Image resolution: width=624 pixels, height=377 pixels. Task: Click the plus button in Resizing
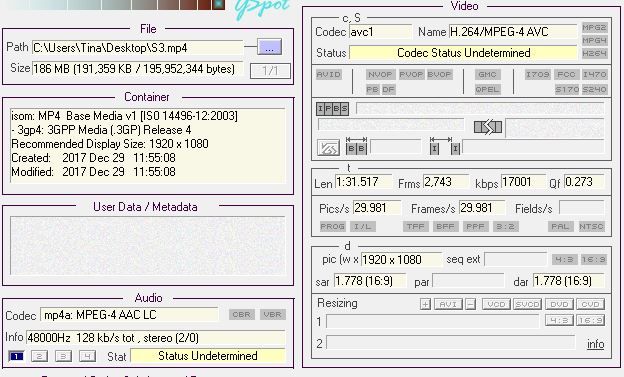coord(425,305)
